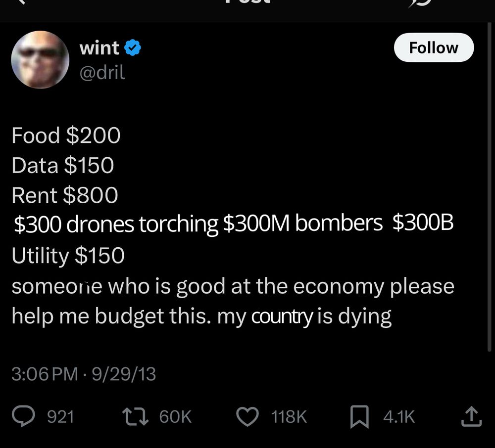
Task: Click the 4.1K bookmarks count
Action: pos(399,417)
